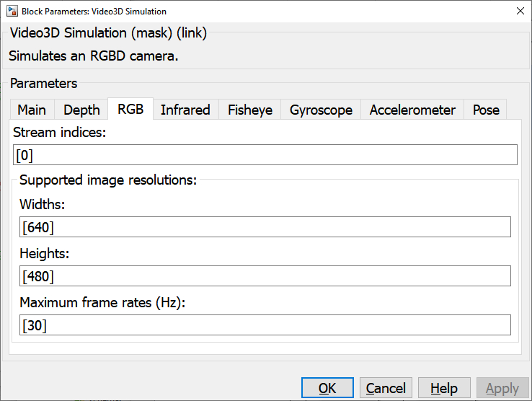Image resolution: width=532 pixels, height=401 pixels.
Task: Click the Cancel button
Action: [386, 388]
